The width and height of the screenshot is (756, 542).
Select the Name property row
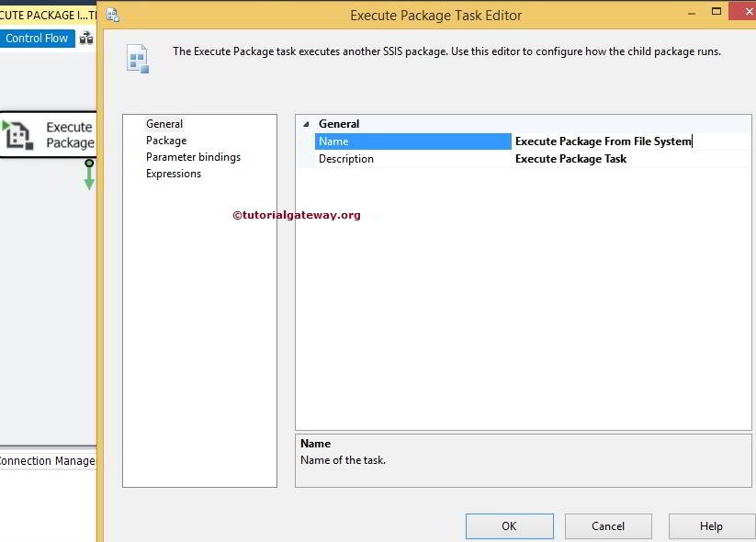point(413,141)
